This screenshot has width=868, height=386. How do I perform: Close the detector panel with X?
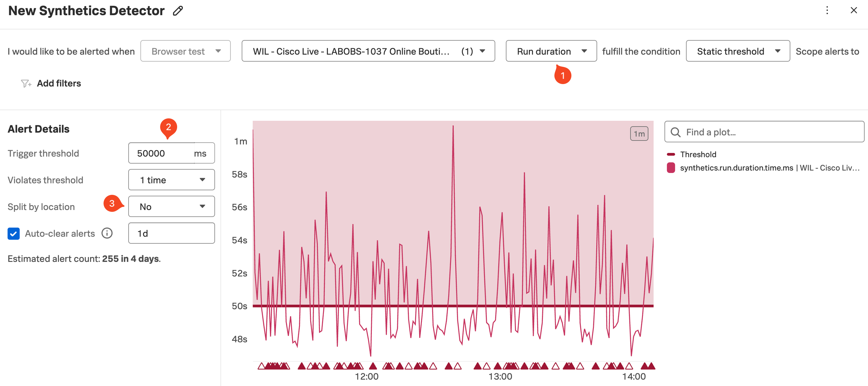pyautogui.click(x=853, y=10)
